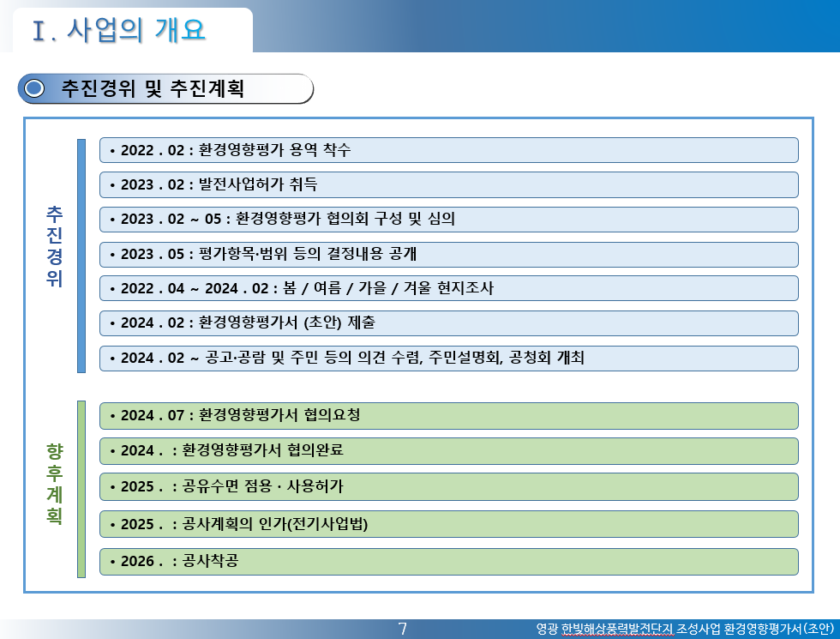Screen dimensions: 840x639
Task: Click the 주민설명회, 공청회 개최 row
Action: tap(449, 359)
